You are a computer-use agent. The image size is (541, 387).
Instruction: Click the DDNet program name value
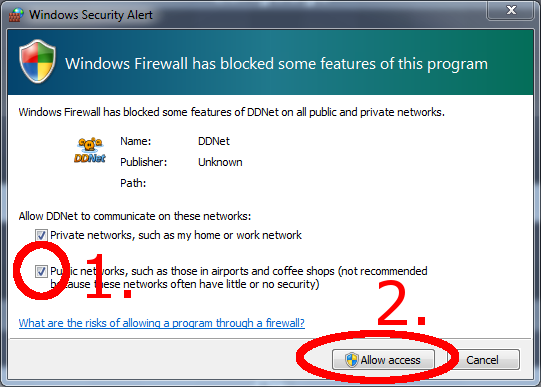pyautogui.click(x=214, y=141)
